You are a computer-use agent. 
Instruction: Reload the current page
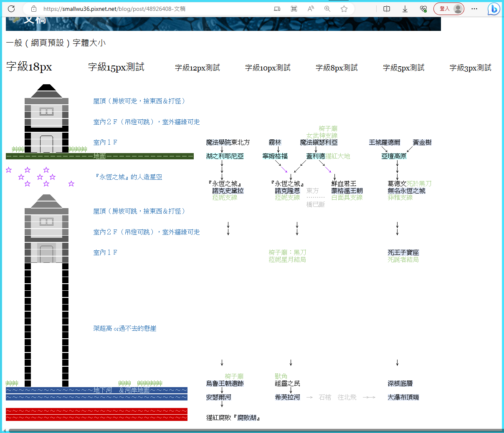[11, 8]
